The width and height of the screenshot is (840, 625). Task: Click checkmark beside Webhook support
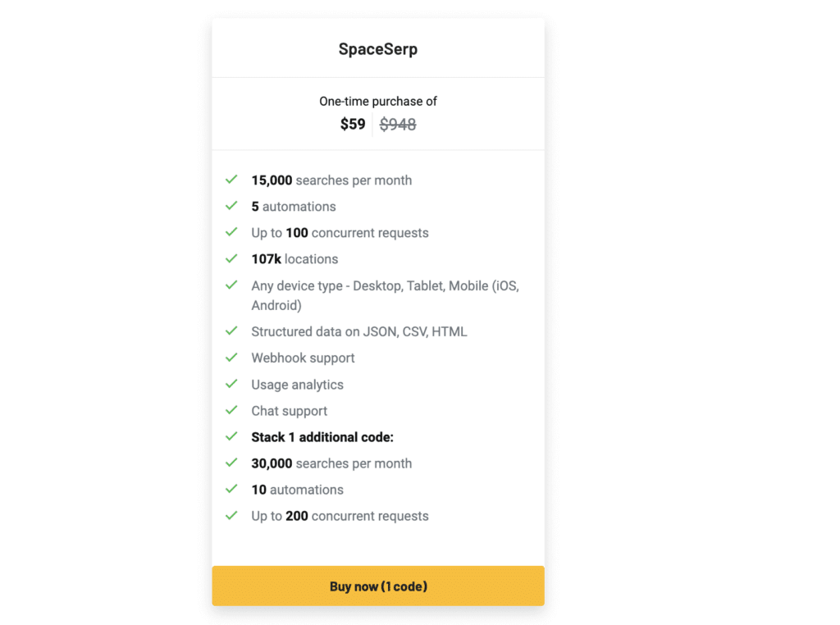pos(232,358)
